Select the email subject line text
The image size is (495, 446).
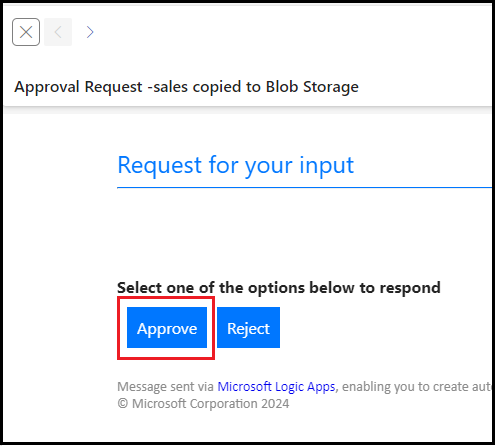pos(186,87)
